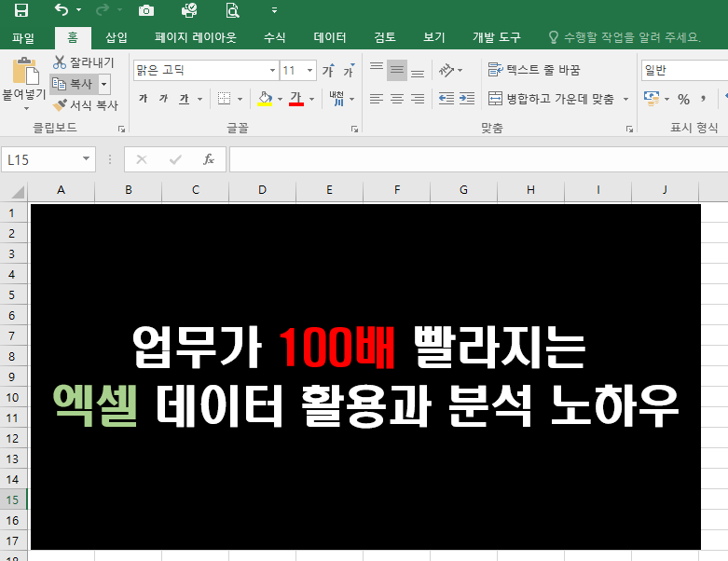Open 병합하고 가운데 맞춤 dropdown arrow
The width and height of the screenshot is (728, 561).
click(x=625, y=99)
